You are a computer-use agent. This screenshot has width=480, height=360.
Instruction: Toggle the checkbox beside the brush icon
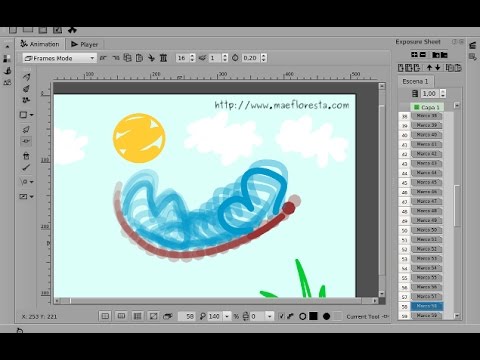(x=281, y=316)
